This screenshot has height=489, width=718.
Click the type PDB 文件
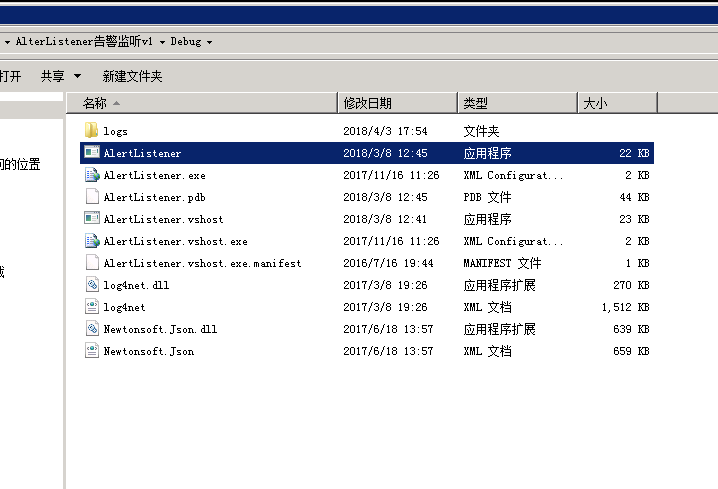(487, 197)
